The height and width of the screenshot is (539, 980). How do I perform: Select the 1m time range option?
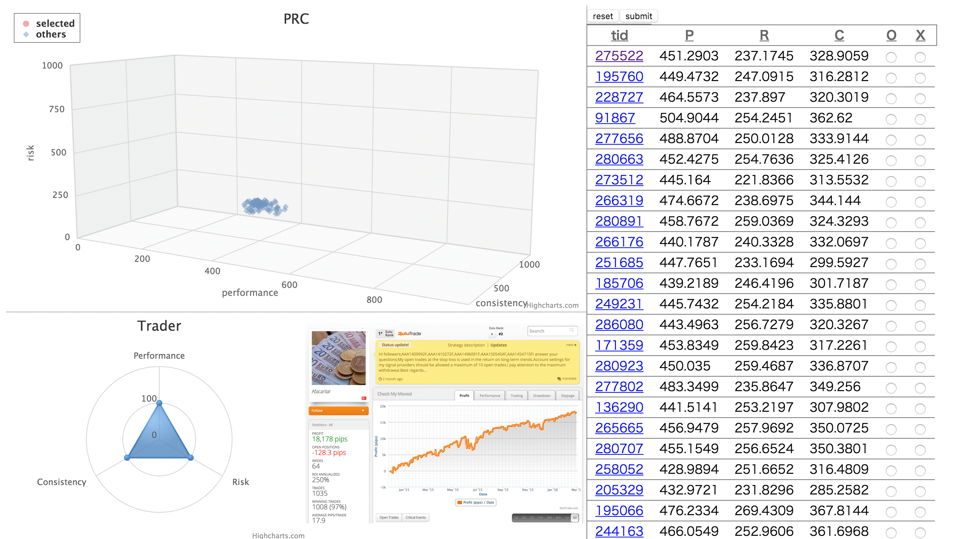pyautogui.click(x=540, y=518)
